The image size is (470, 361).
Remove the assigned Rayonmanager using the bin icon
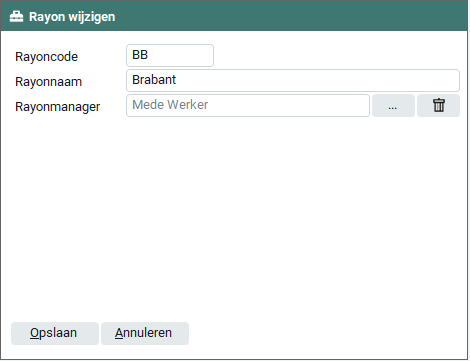tap(439, 105)
